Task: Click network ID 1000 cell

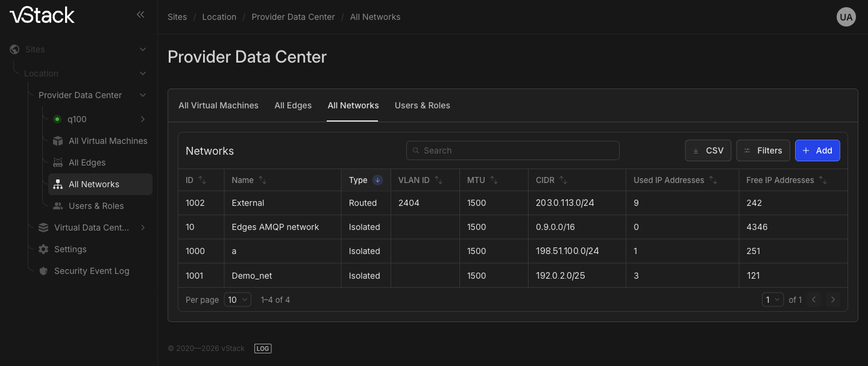Action: tap(195, 251)
